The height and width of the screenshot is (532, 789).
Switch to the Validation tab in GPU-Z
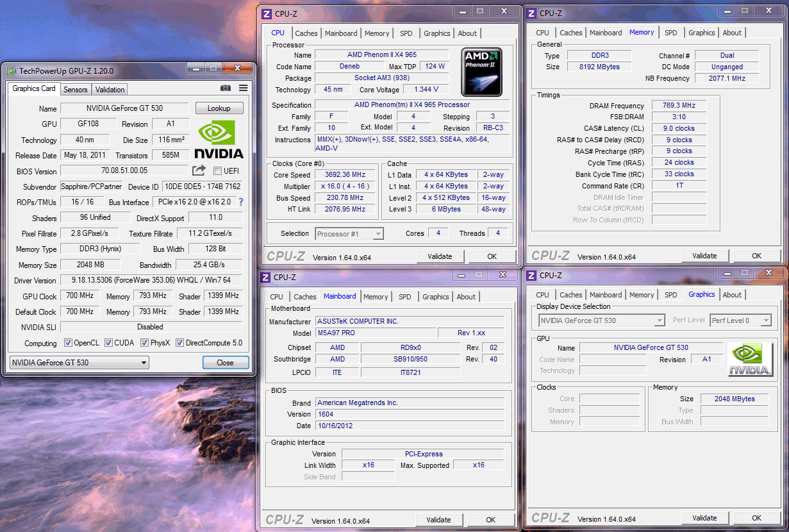pos(110,90)
